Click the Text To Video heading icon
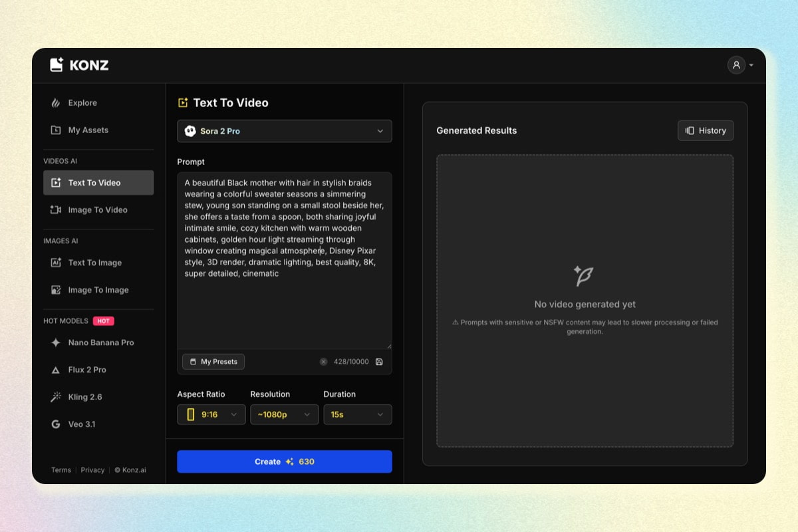The image size is (798, 532). (x=183, y=103)
